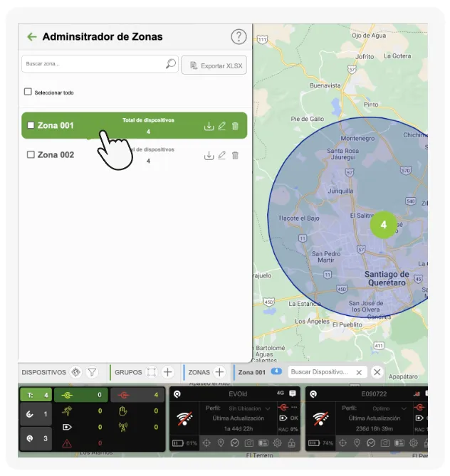This screenshot has height=476, width=450.
Task: Open the Dispositivos filter funnel
Action: 92,372
